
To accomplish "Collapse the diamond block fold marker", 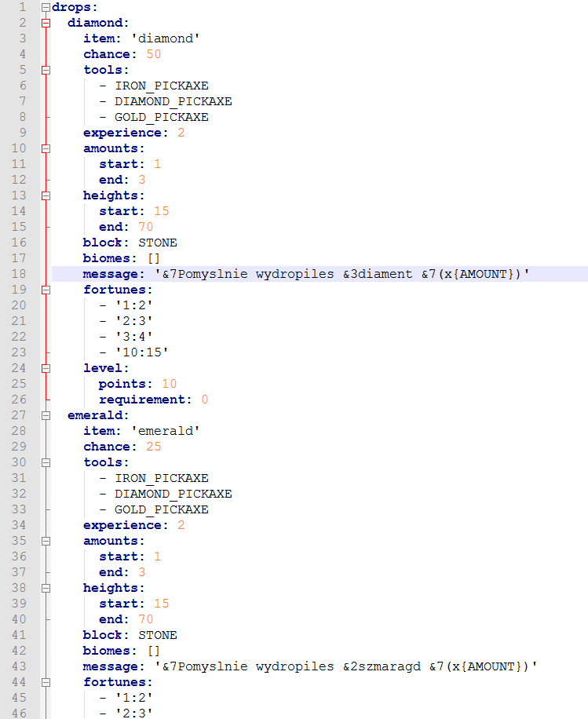I will (x=46, y=23).
